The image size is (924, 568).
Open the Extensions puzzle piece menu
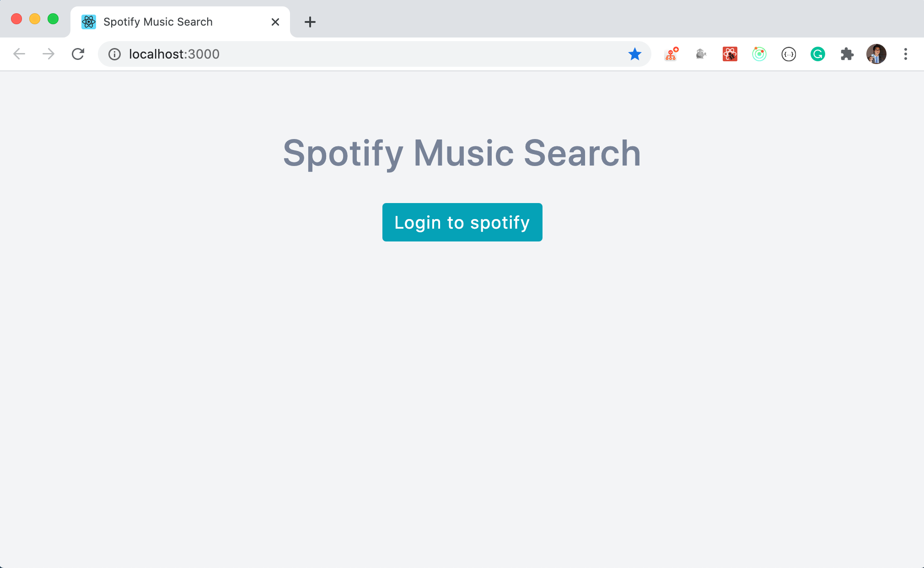(847, 54)
